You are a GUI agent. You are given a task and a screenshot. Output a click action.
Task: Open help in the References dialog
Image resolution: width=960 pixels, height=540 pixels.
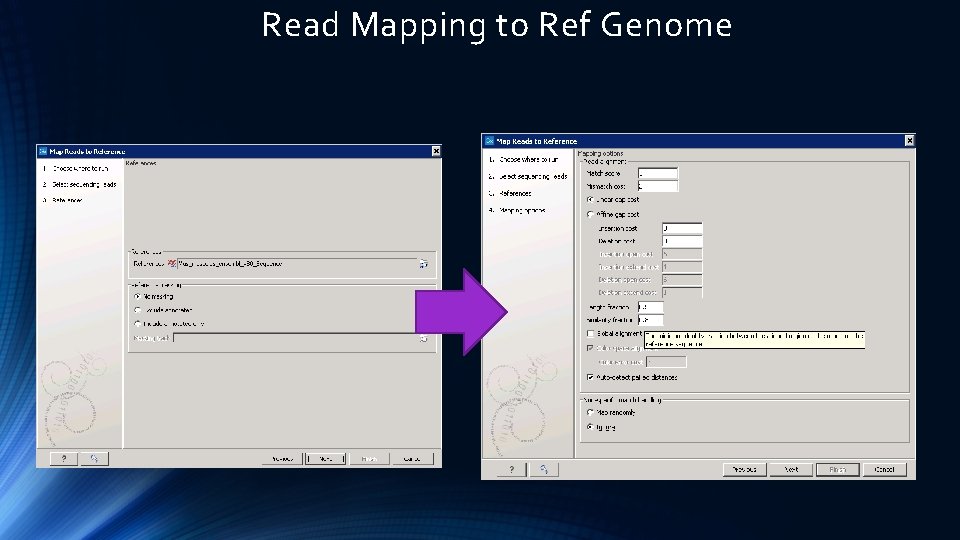click(64, 459)
